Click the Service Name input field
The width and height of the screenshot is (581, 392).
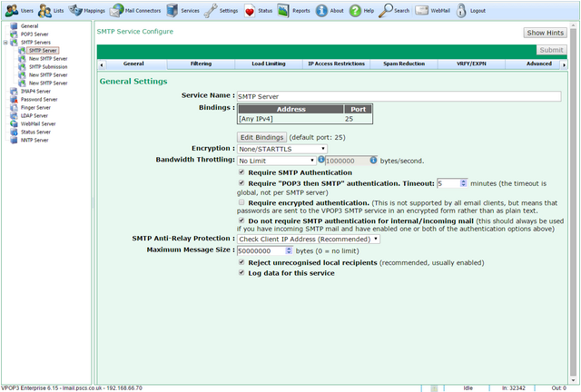coord(399,96)
